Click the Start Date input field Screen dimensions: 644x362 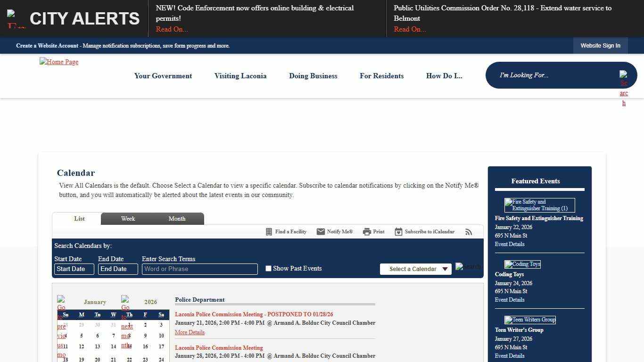(74, 269)
